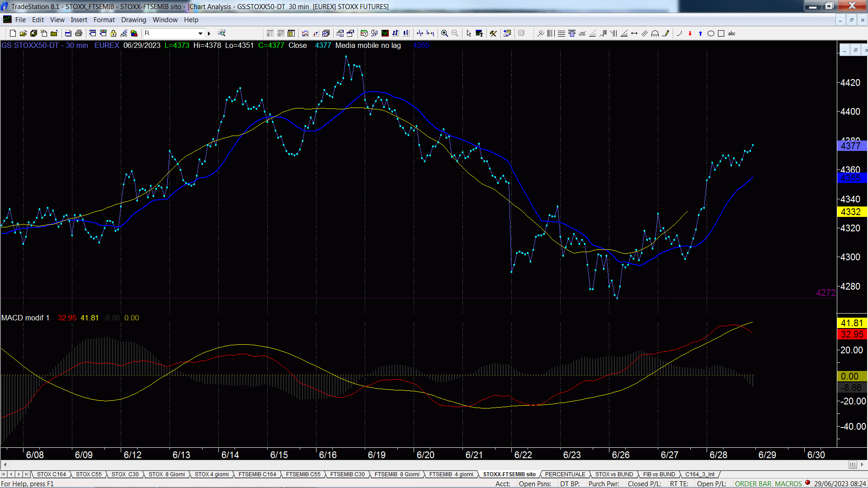
Task: Click the Media mobile no lag label
Action: coord(368,45)
